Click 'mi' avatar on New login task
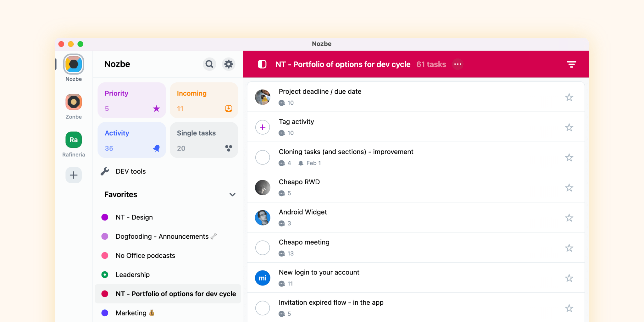Image resolution: width=644 pixels, height=322 pixels. [263, 278]
